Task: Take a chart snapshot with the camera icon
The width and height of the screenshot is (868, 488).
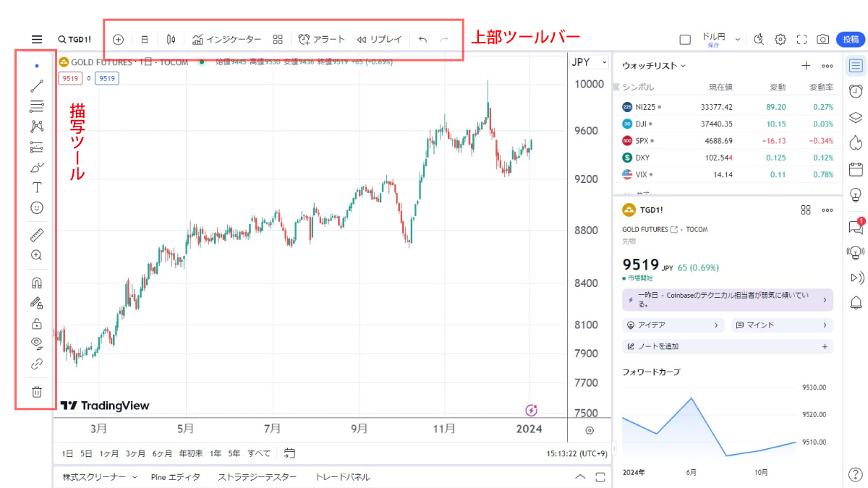Action: 821,39
